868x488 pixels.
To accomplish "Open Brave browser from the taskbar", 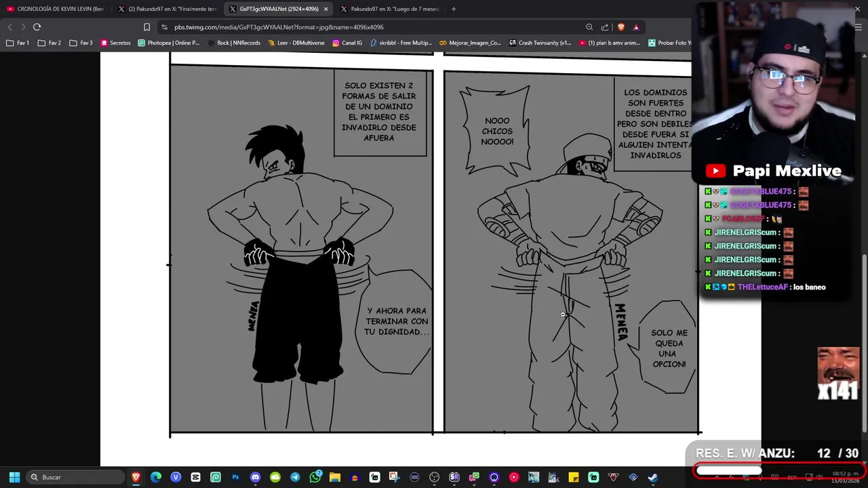I will tap(136, 477).
